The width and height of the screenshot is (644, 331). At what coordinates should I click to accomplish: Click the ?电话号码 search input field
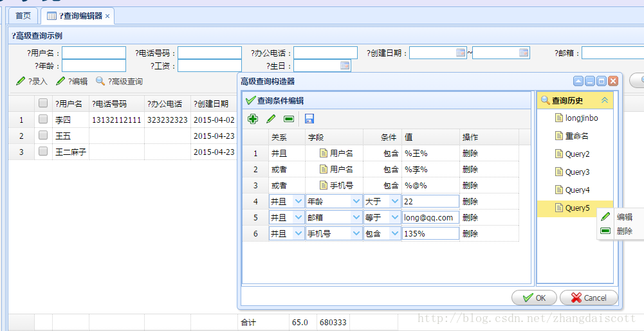coord(210,53)
